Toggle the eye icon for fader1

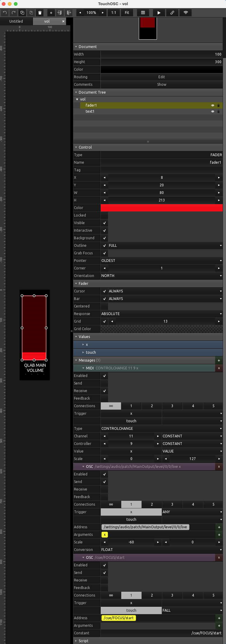tap(212, 105)
